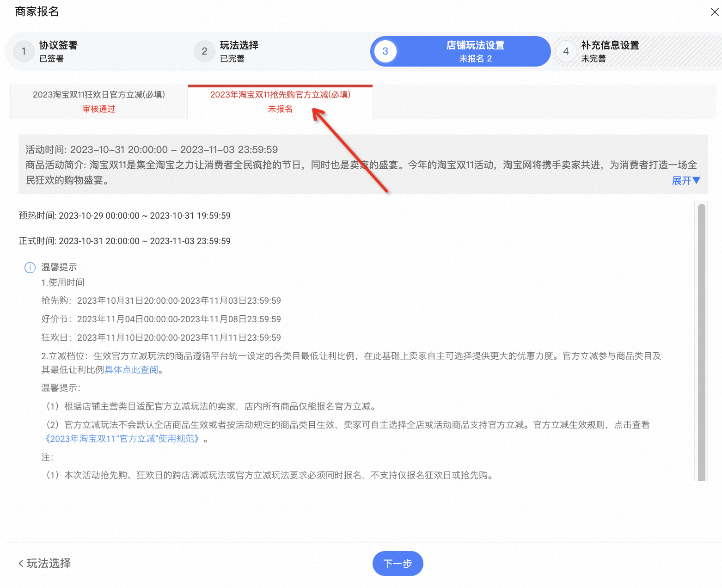Screen dimensions: 722x588
Task: Click step 3 number circle for 店铺玩法设置
Action: point(385,51)
